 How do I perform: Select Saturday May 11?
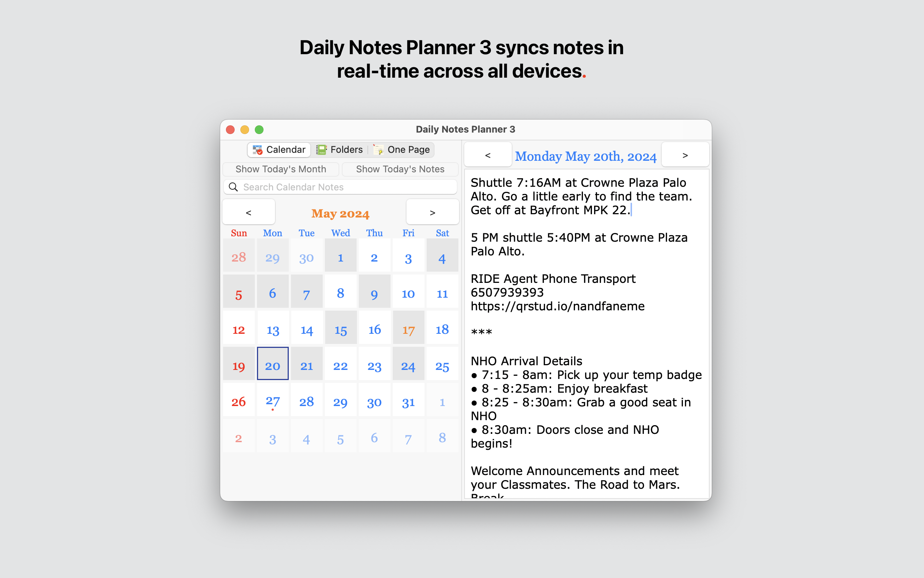(442, 291)
